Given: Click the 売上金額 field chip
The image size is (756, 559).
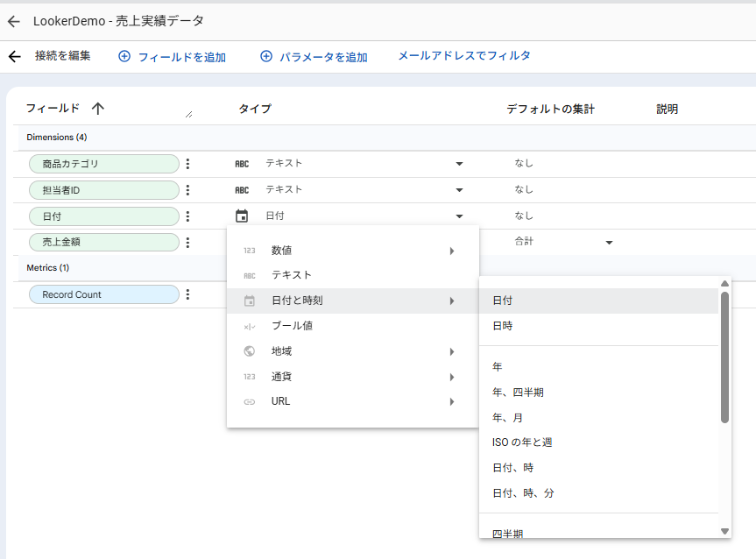Looking at the screenshot, I should [x=104, y=242].
